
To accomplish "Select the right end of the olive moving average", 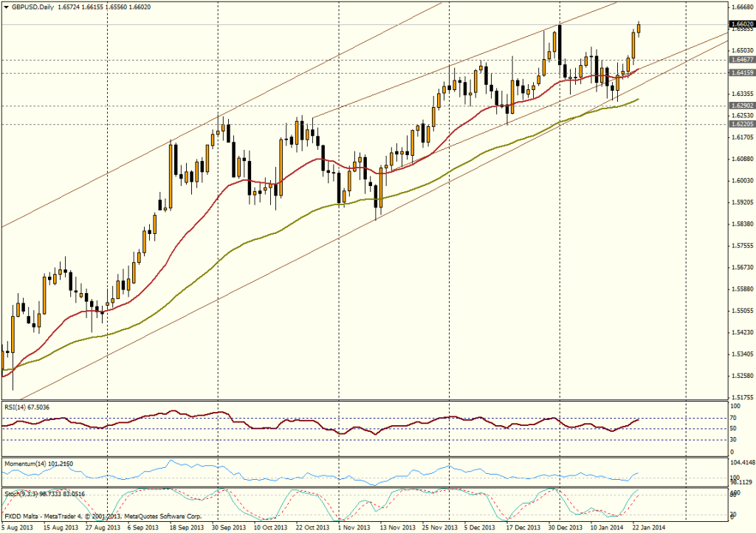I will point(638,99).
